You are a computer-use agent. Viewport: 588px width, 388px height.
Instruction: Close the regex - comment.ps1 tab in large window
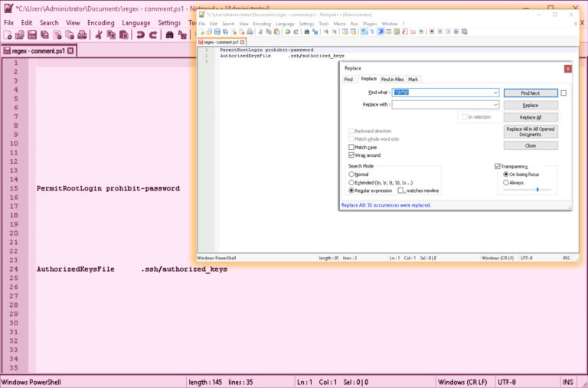(x=70, y=51)
